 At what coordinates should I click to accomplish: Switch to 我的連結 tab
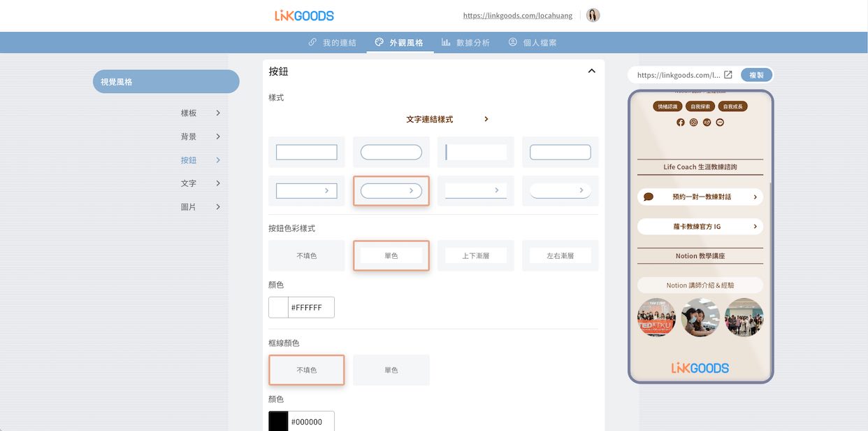coord(333,43)
